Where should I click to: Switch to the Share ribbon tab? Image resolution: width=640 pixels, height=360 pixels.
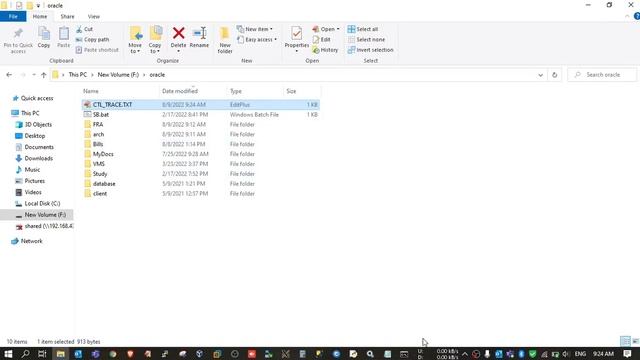click(x=67, y=17)
